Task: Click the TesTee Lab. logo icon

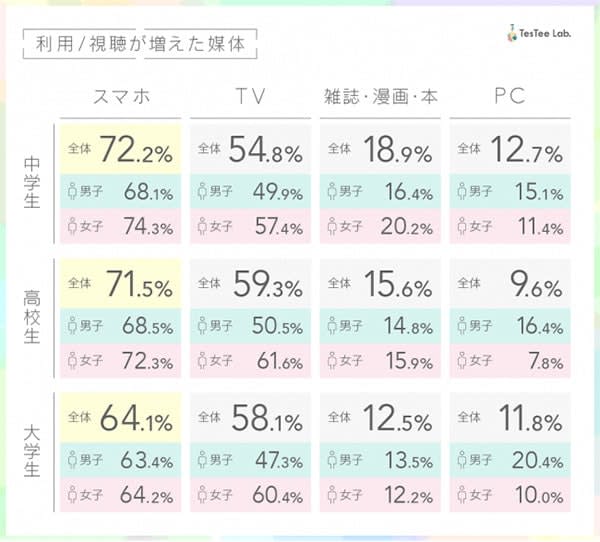Action: (512, 33)
